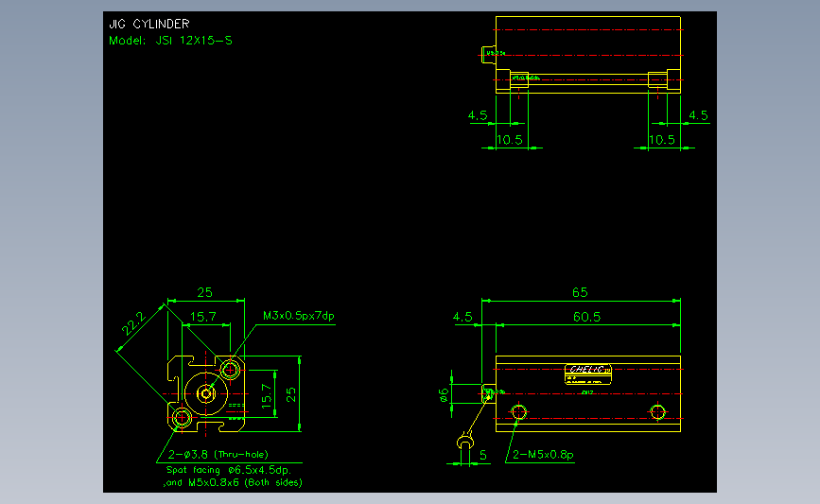This screenshot has height=504, width=820.
Task: Click the Spot facing ø6.5x4.5dp note
Action: tap(229, 470)
